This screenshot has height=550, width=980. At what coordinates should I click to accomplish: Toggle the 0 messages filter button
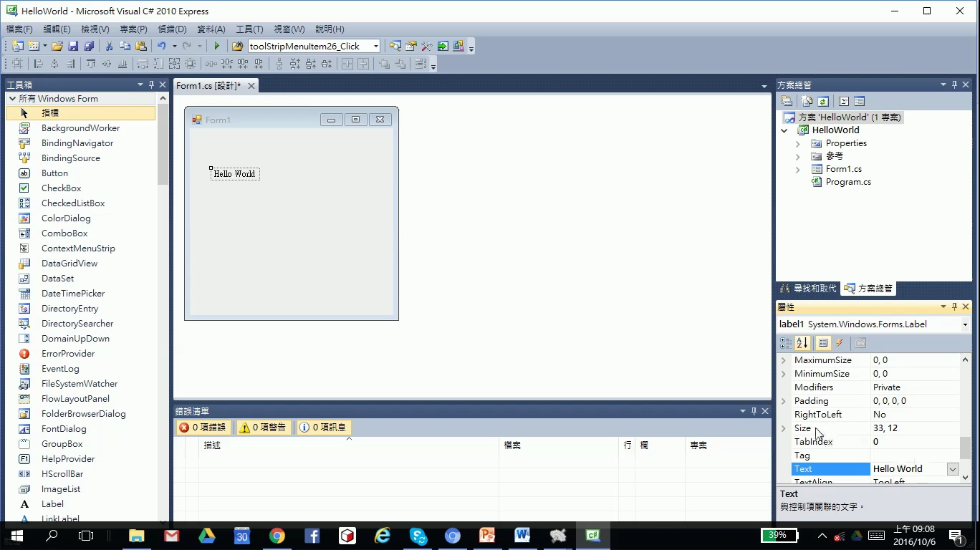[323, 428]
